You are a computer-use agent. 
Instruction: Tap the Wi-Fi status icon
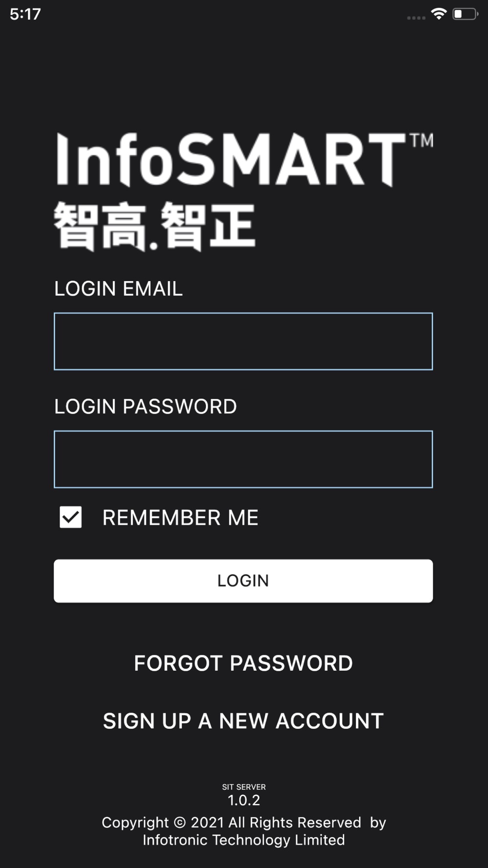click(x=439, y=14)
